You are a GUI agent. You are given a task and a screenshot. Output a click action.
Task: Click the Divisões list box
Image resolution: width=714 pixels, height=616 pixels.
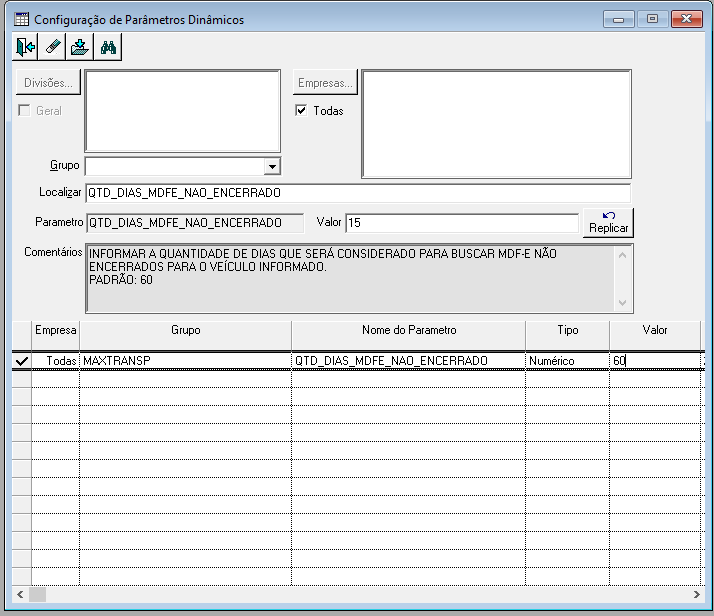[x=183, y=111]
